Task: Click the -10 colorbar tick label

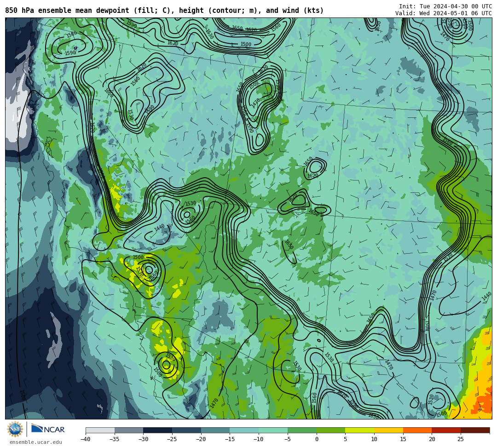Action: tap(259, 439)
